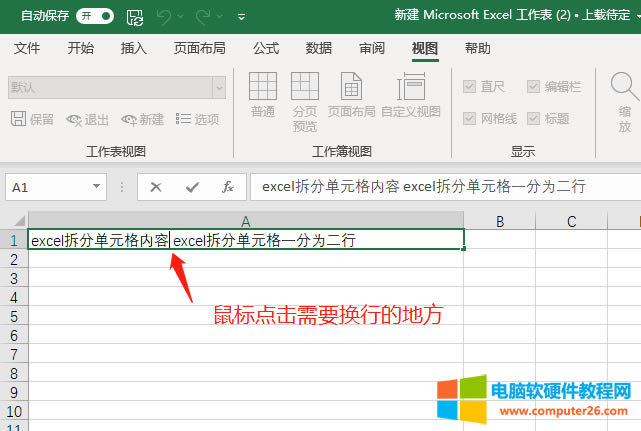Expand the Name Box dropdown arrow
Image resolution: width=641 pixels, height=431 pixels.
(x=97, y=187)
